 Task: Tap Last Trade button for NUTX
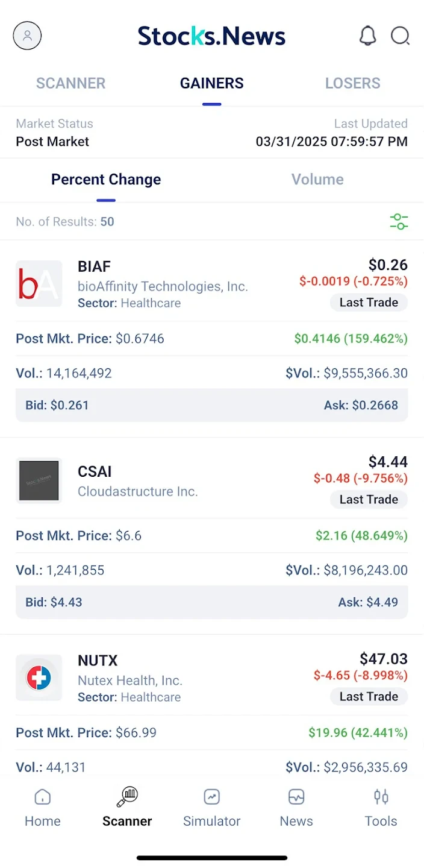(x=369, y=697)
